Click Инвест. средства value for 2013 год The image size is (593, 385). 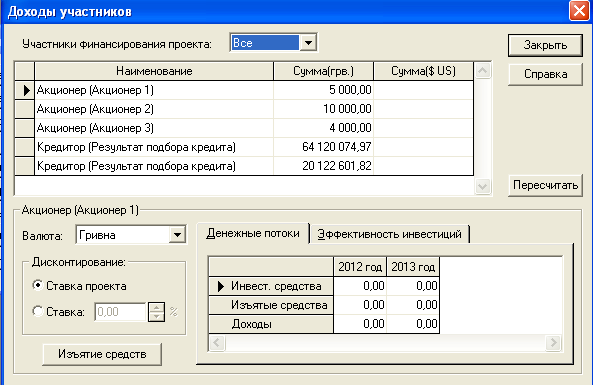point(413,286)
